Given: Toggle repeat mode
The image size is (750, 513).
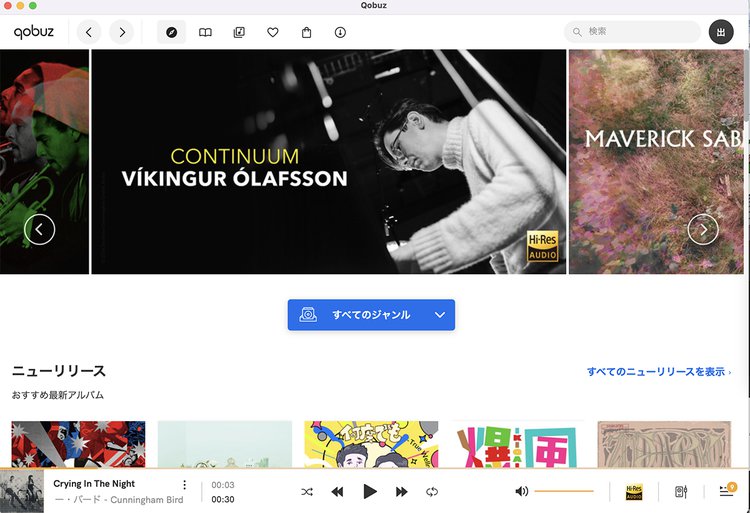Looking at the screenshot, I should point(431,491).
